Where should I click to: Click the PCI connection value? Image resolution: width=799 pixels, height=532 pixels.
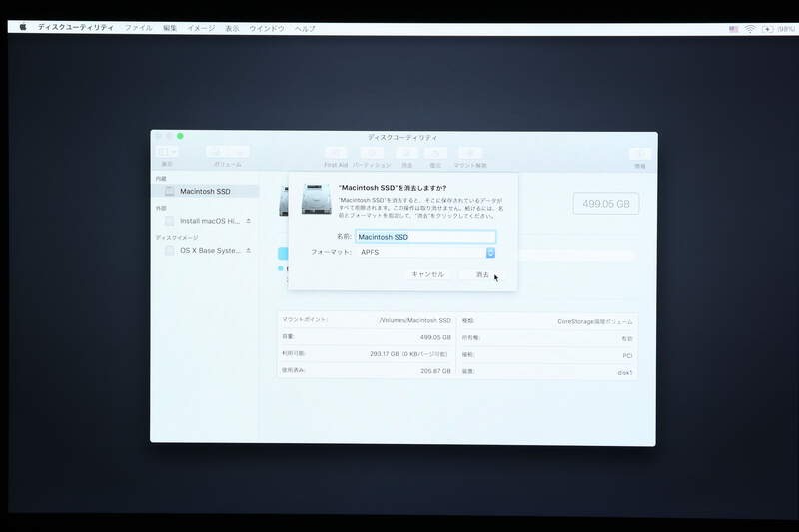(627, 356)
